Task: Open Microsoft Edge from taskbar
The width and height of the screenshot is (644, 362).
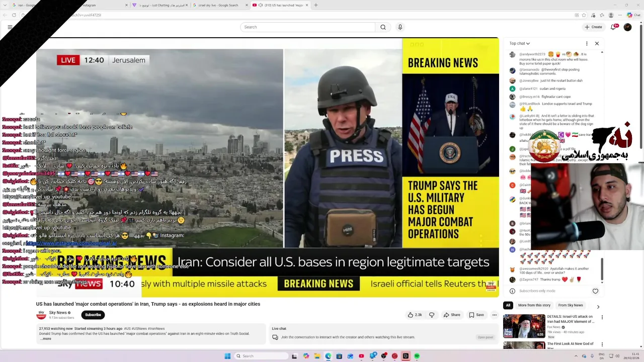Action: click(328, 356)
